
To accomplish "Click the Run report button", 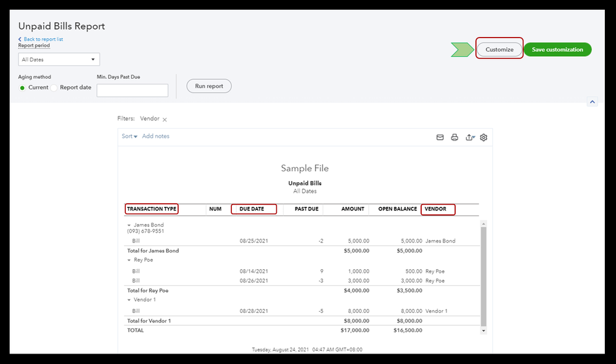I will point(209,86).
